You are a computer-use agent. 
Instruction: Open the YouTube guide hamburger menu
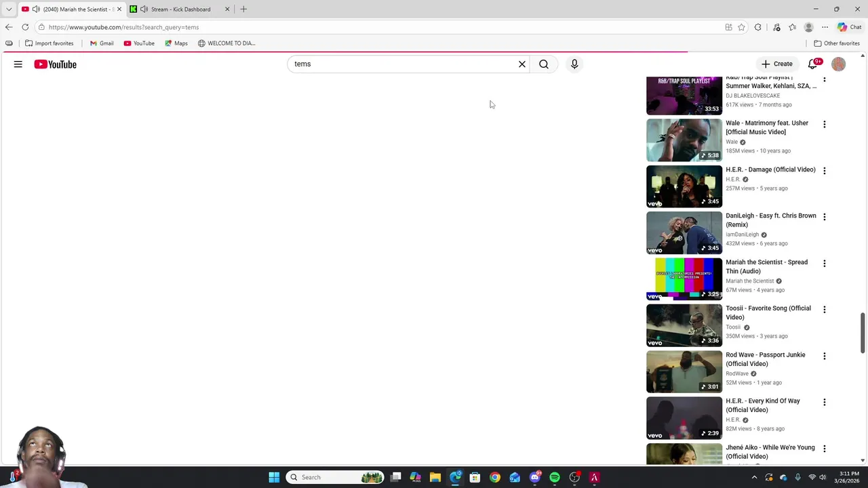coord(18,64)
